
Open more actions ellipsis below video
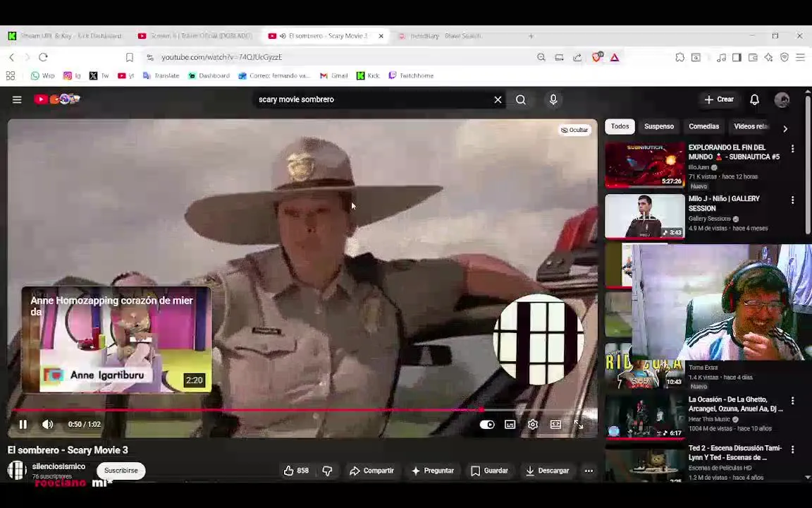point(589,471)
